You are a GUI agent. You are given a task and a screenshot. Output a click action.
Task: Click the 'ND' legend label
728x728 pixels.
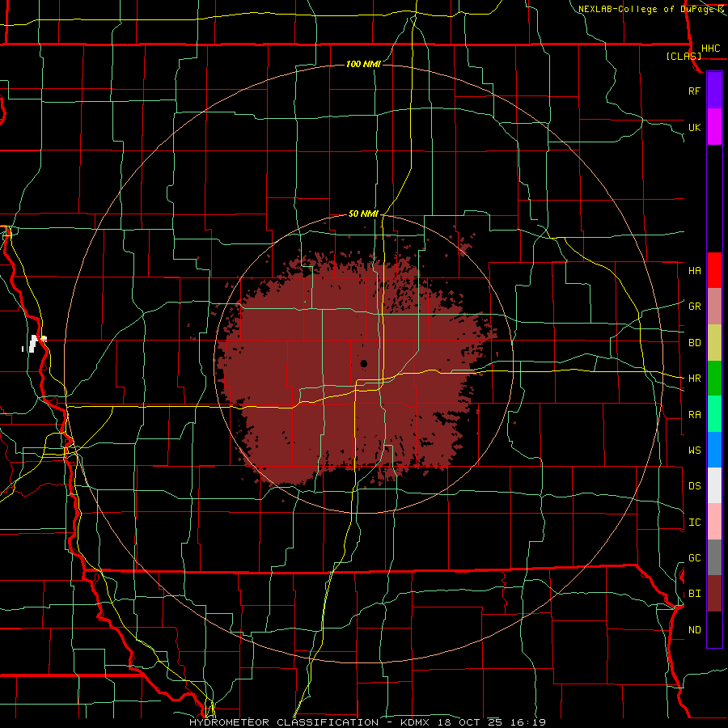click(x=694, y=630)
